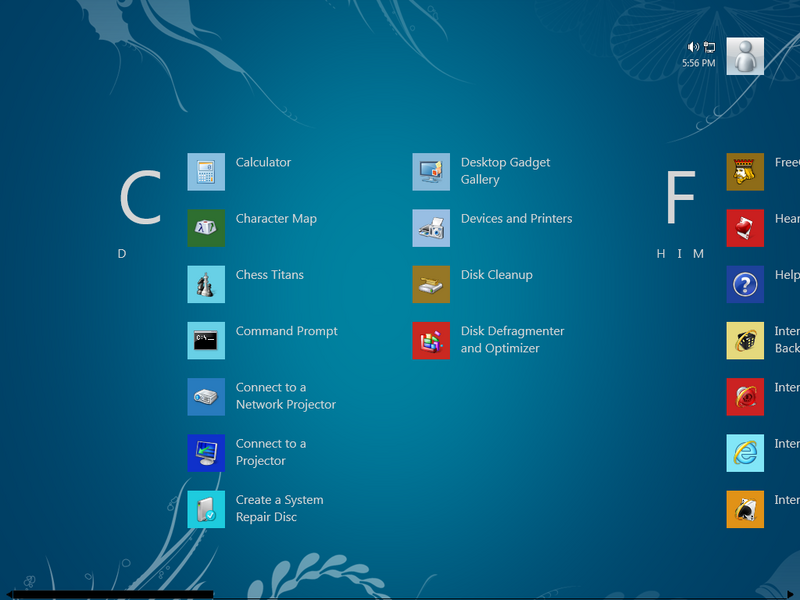Jump to the letter D section
This screenshot has width=800, height=600.
coord(122,254)
